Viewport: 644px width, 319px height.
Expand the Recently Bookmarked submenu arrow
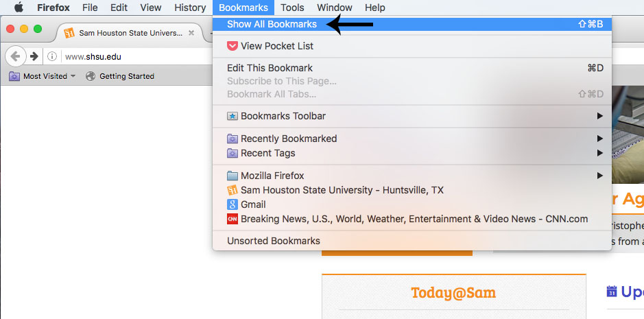[x=599, y=139]
